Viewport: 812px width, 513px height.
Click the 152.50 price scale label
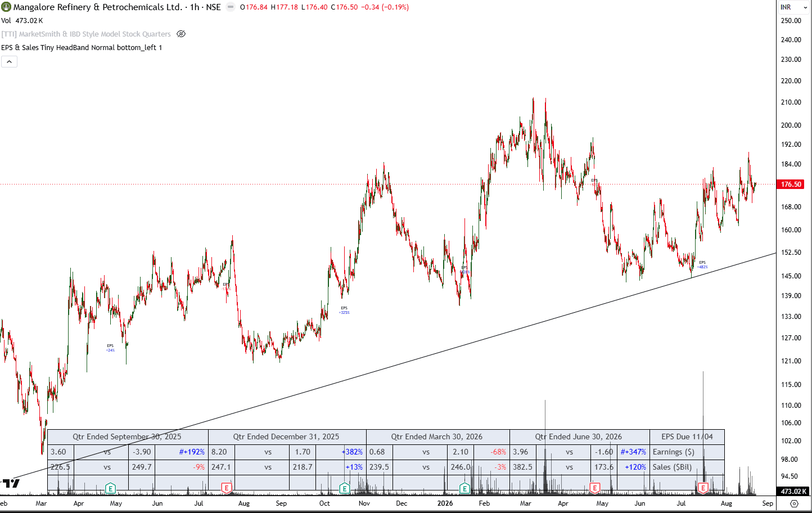(791, 253)
